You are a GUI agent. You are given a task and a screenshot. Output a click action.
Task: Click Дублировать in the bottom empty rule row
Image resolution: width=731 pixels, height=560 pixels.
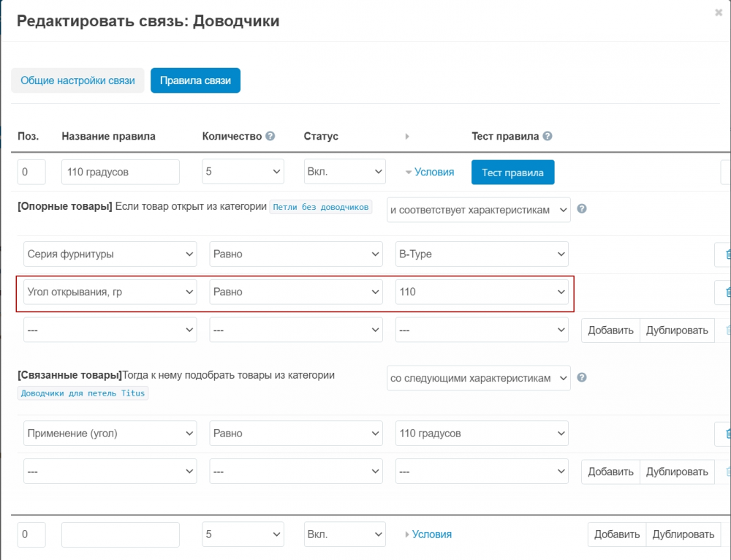(x=683, y=534)
